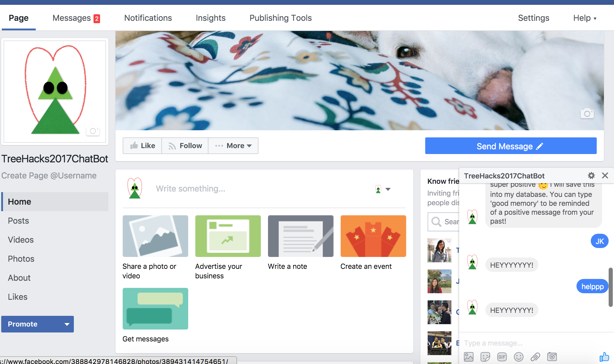Viewport: 614px width, 364px height.
Task: Click Create Page @Username link
Action: 49,175
